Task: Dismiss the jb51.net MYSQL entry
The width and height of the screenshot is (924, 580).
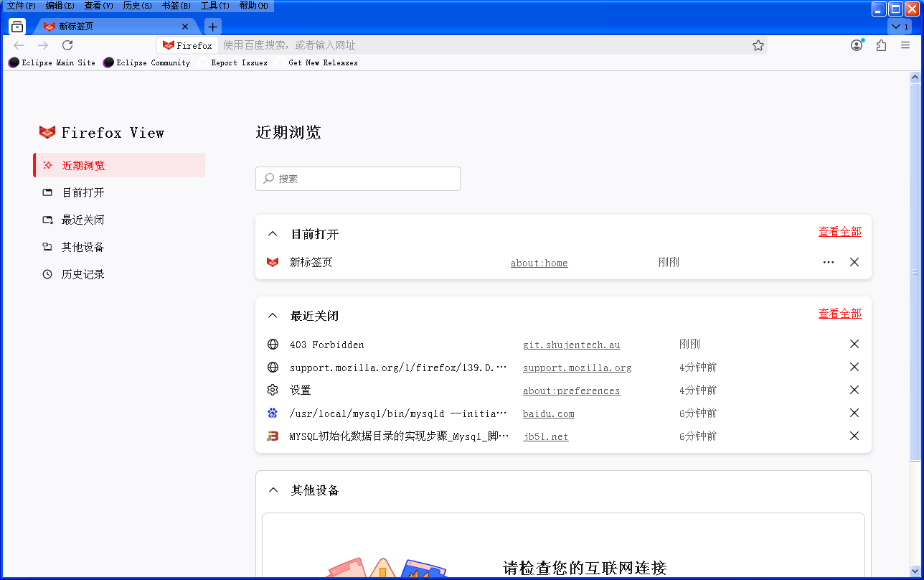Action: 854,436
